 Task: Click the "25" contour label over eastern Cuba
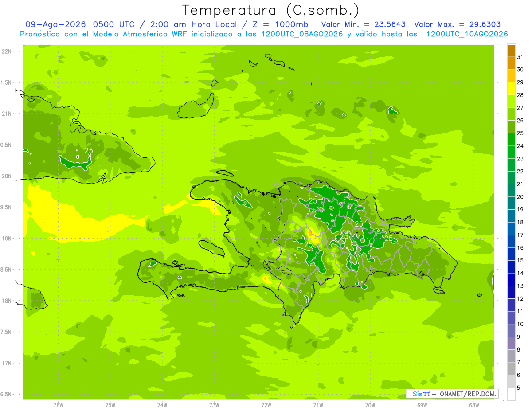[89, 151]
